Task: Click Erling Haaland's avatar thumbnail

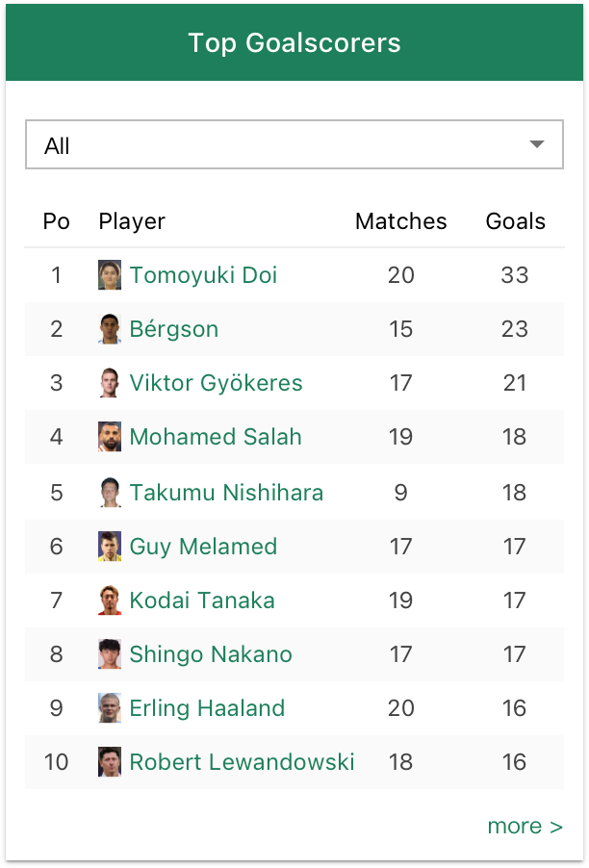Action: pyautogui.click(x=110, y=708)
